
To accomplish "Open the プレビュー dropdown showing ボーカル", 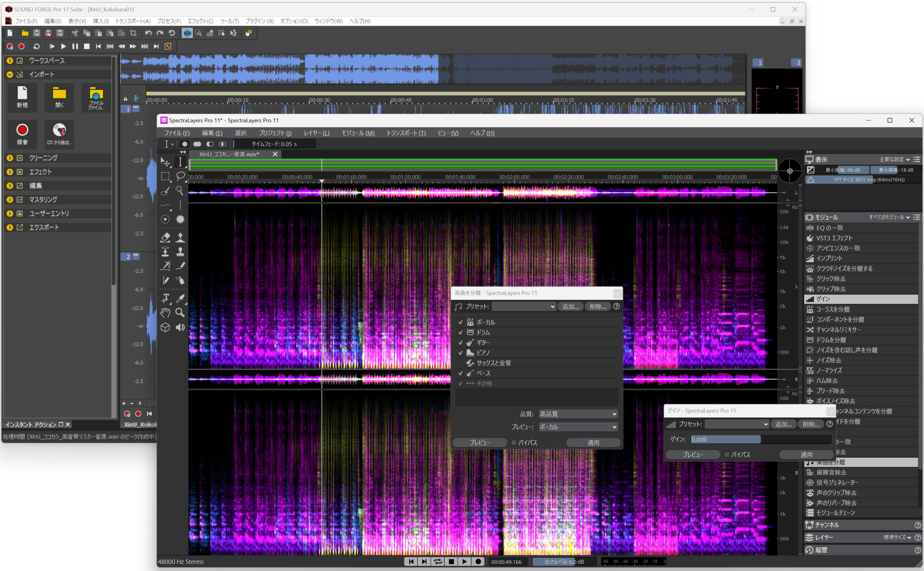I will (x=578, y=427).
